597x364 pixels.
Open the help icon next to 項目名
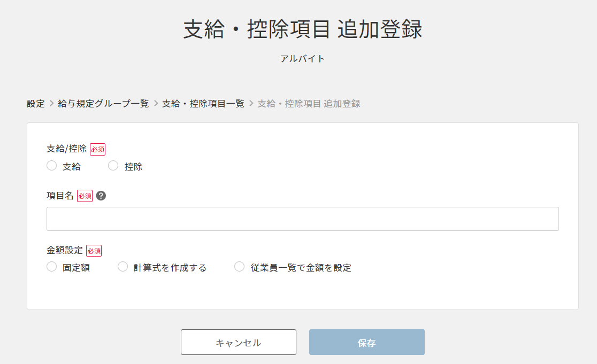click(101, 196)
